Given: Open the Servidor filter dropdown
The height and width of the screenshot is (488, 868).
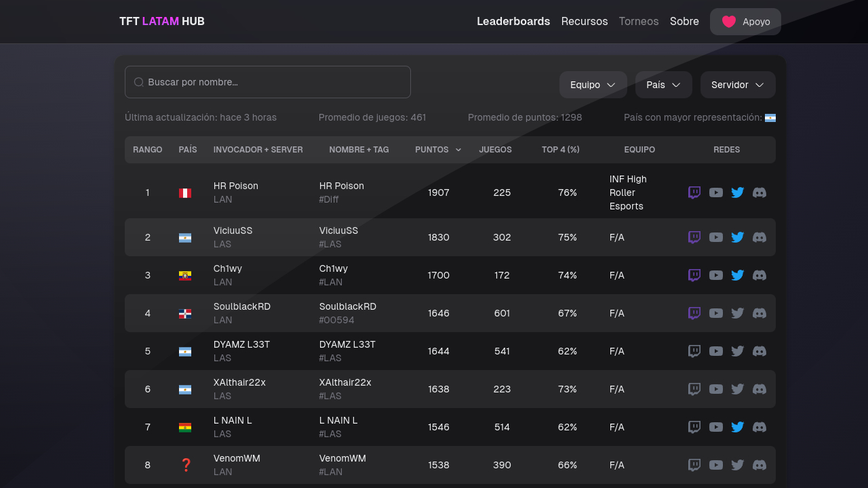Looking at the screenshot, I should pyautogui.click(x=738, y=85).
